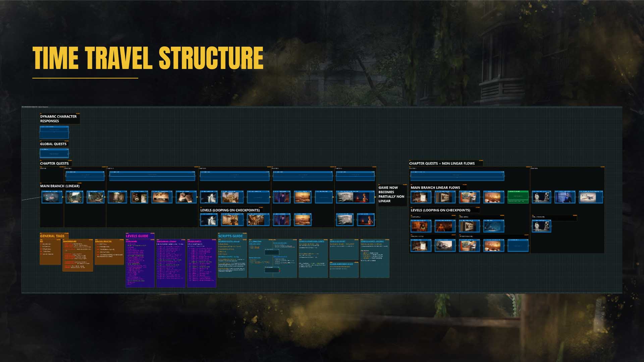644x362 pixels.
Task: Click the Main Branch Linear Flows label
Action: [x=435, y=187]
